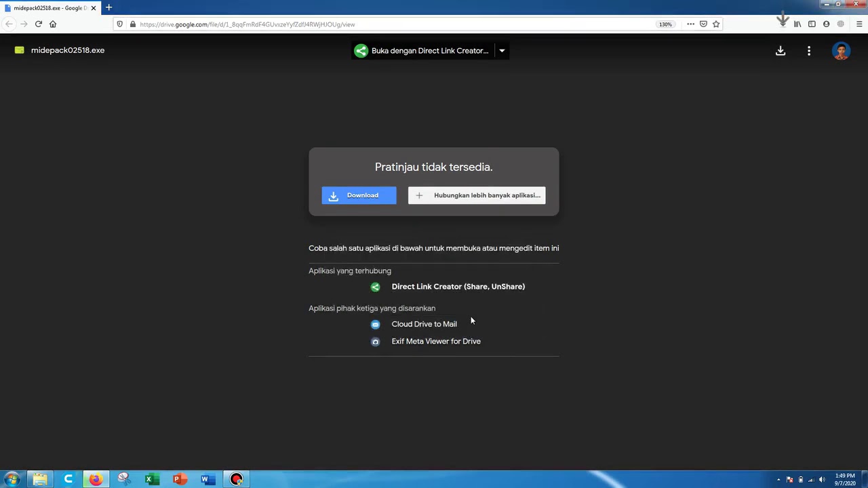Click the Firefox forward arrow
The width and height of the screenshot is (868, 488).
(x=24, y=24)
